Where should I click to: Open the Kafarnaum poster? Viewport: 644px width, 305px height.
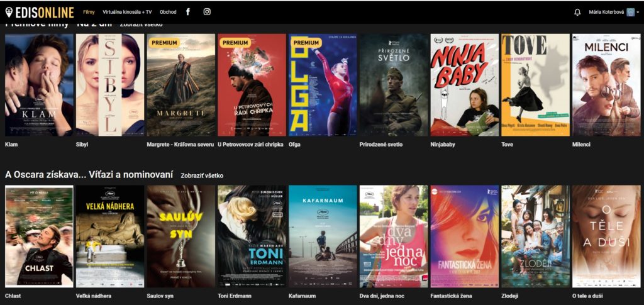click(323, 236)
